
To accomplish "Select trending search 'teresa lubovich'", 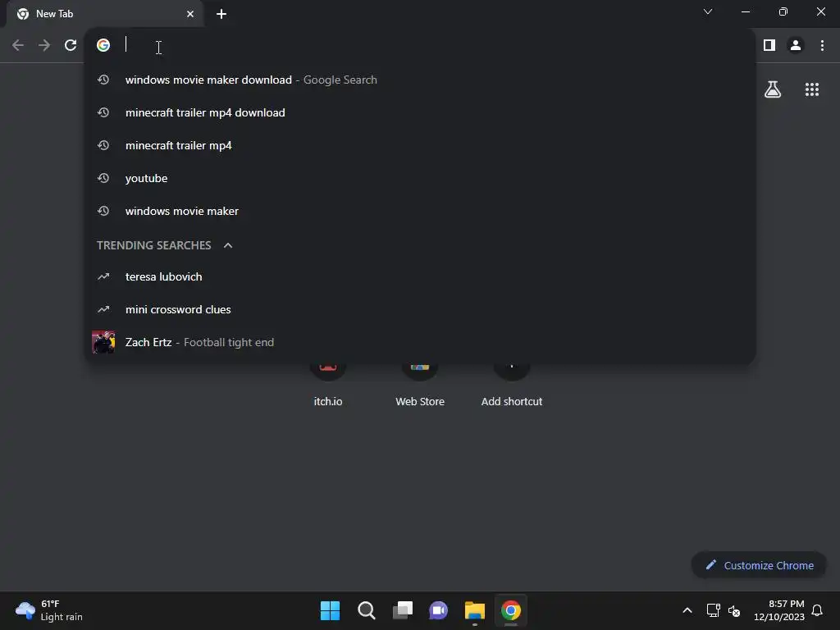I will (x=420, y=276).
